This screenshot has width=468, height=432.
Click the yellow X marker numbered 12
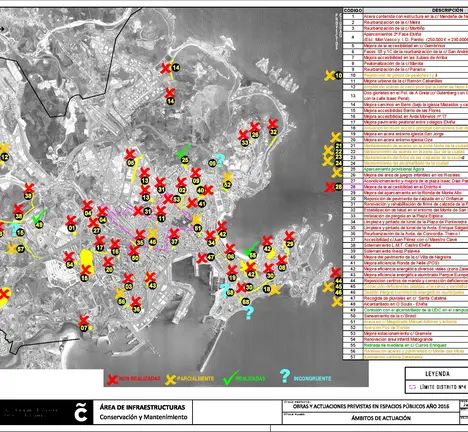point(4,148)
